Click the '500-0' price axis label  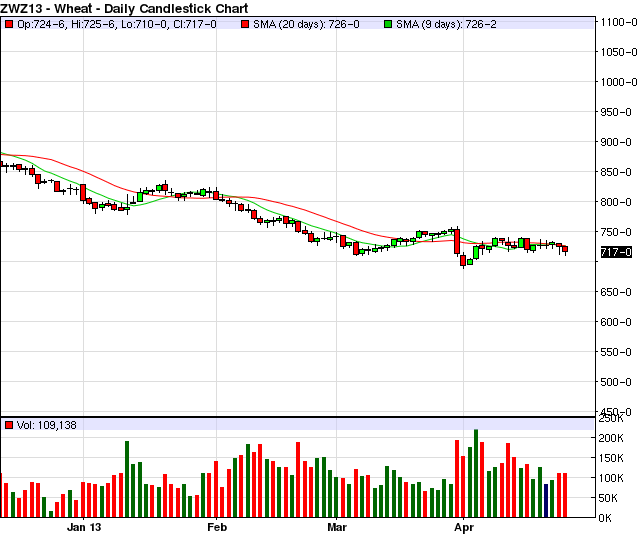coord(616,382)
